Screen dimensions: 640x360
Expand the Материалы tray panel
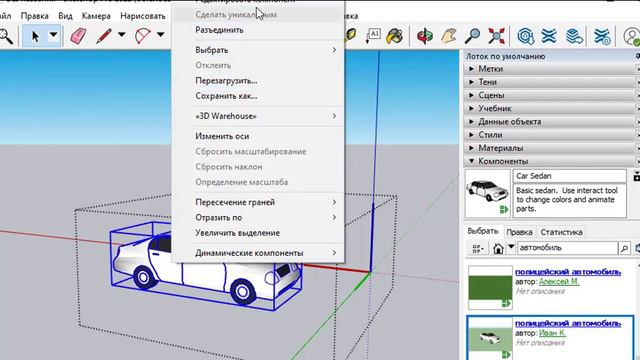[551, 148]
